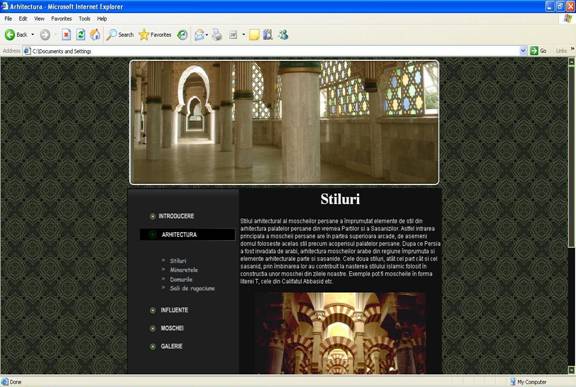Screen dimensions: 576x387
Task: Open the Minaretele submenu link
Action: click(x=184, y=270)
